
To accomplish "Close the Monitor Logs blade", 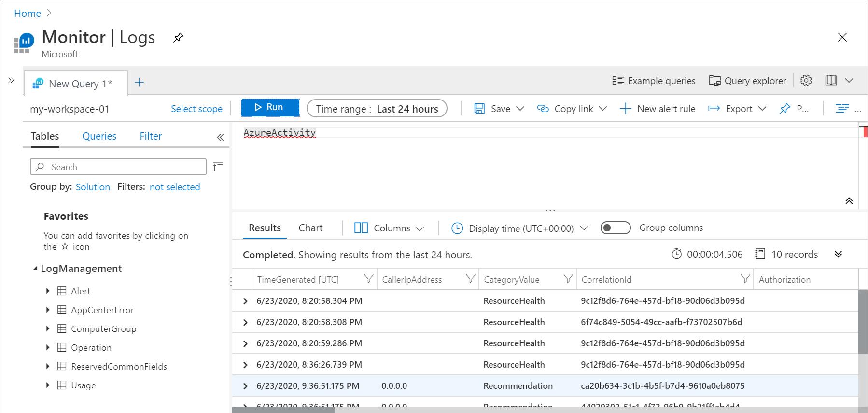I will point(842,37).
